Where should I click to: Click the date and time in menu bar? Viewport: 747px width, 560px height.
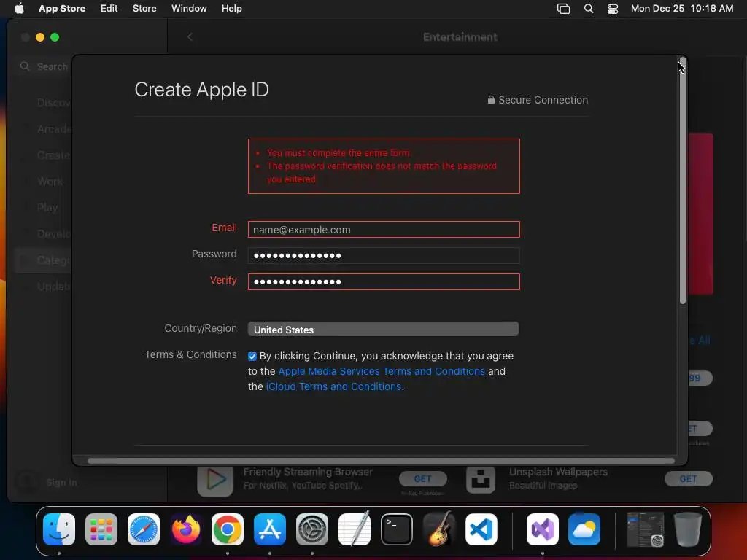click(x=682, y=9)
